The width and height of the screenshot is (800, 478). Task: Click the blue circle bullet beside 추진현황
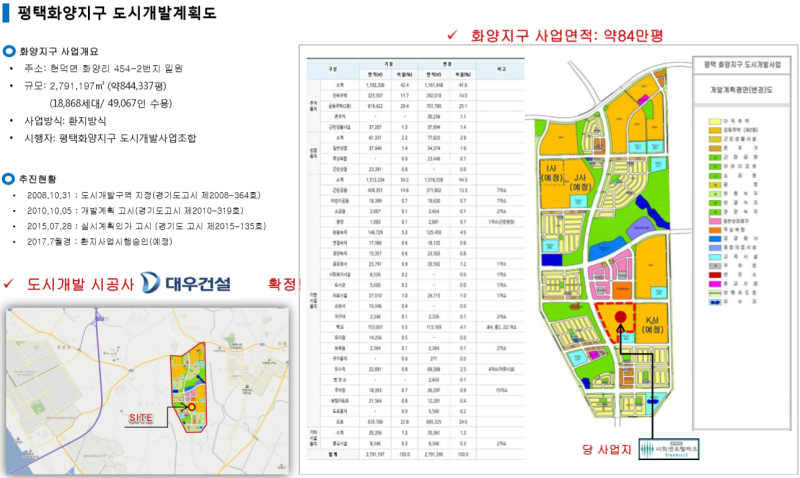(9, 179)
